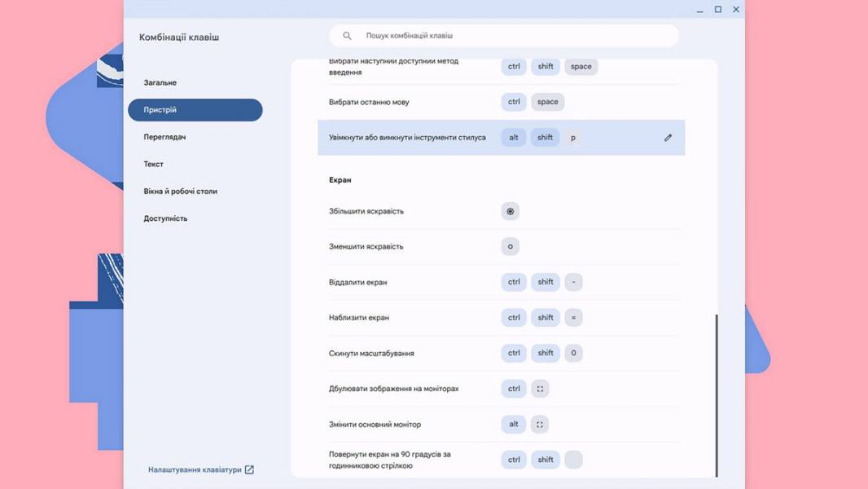Click the alt key chip in stylus row
The image size is (868, 489).
click(x=514, y=138)
